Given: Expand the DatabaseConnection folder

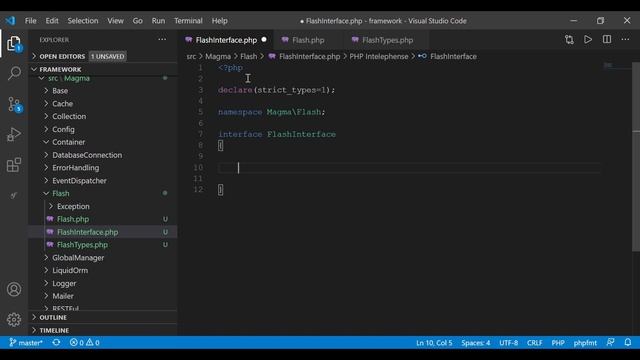Looking at the screenshot, I should click(102, 155).
